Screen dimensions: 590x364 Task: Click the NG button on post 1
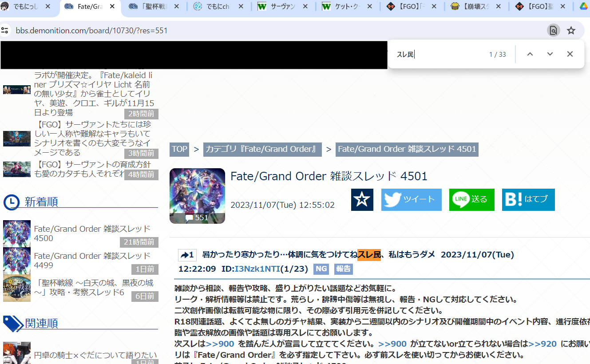321,269
